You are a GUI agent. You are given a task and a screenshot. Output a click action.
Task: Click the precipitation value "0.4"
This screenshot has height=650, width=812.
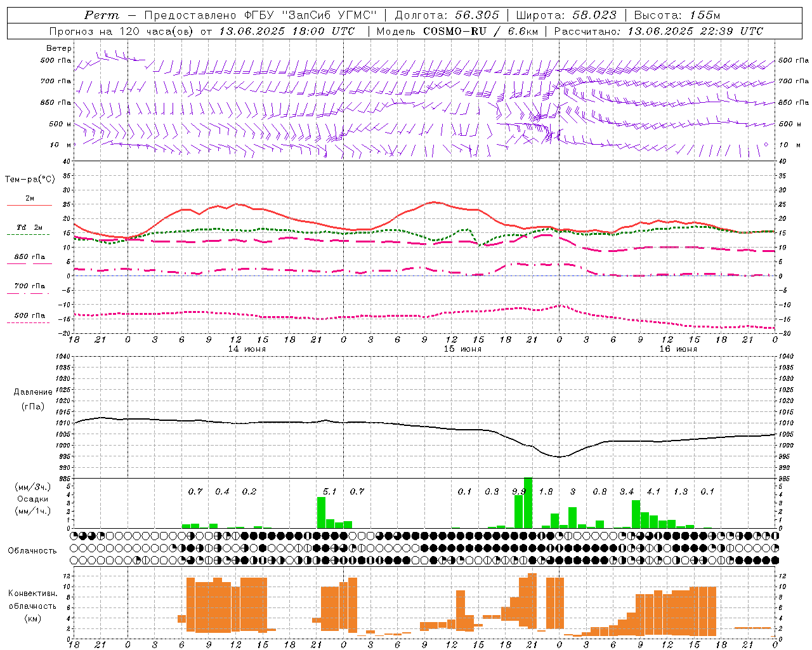point(222,491)
